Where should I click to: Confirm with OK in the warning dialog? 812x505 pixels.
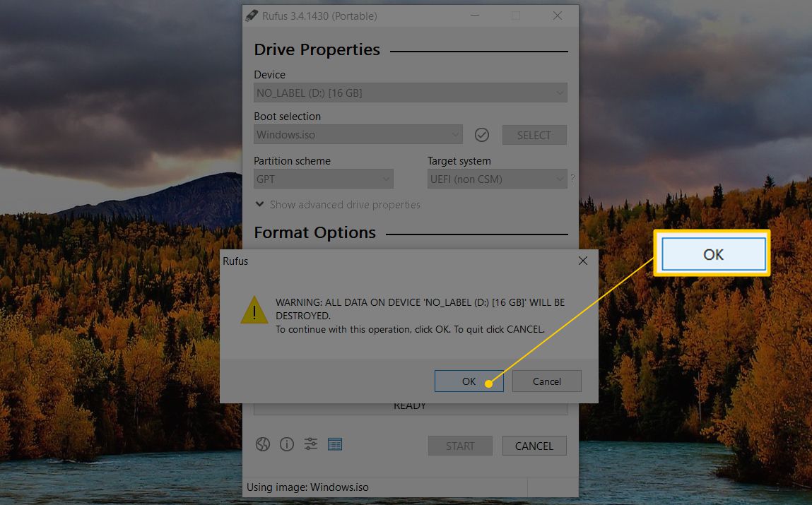pyautogui.click(x=469, y=381)
